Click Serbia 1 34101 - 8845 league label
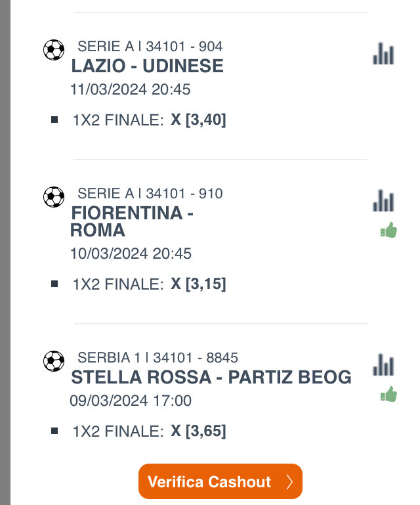Image resolution: width=420 pixels, height=505 pixels. (157, 358)
